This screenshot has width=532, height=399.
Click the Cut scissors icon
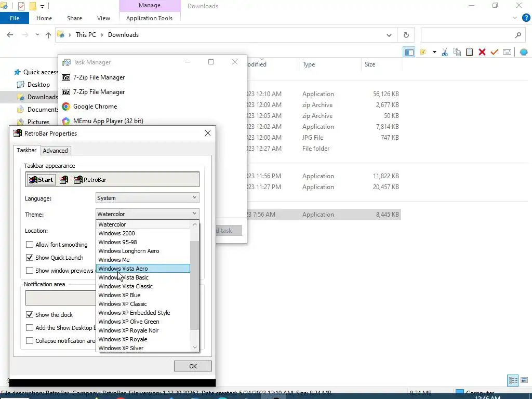coord(445,52)
